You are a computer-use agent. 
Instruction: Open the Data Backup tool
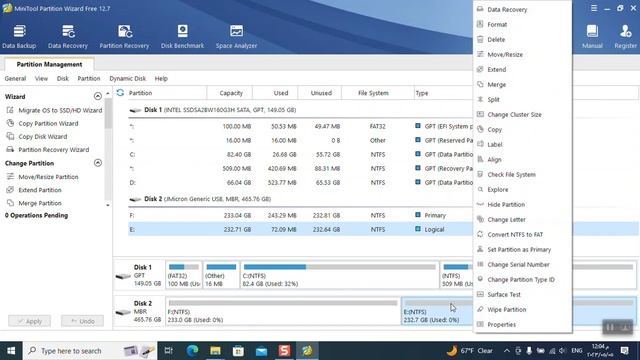[x=19, y=37]
